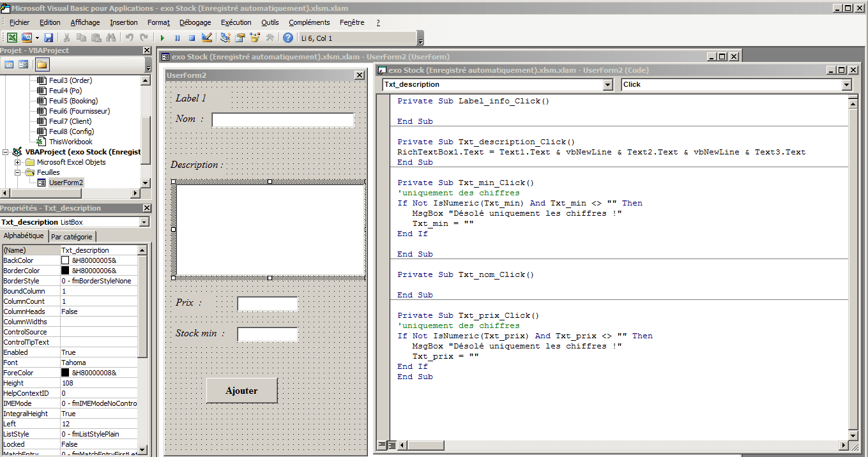Viewport: 868px width, 457px height.
Task: Open the Txt_description object dropdown in code window
Action: click(607, 85)
